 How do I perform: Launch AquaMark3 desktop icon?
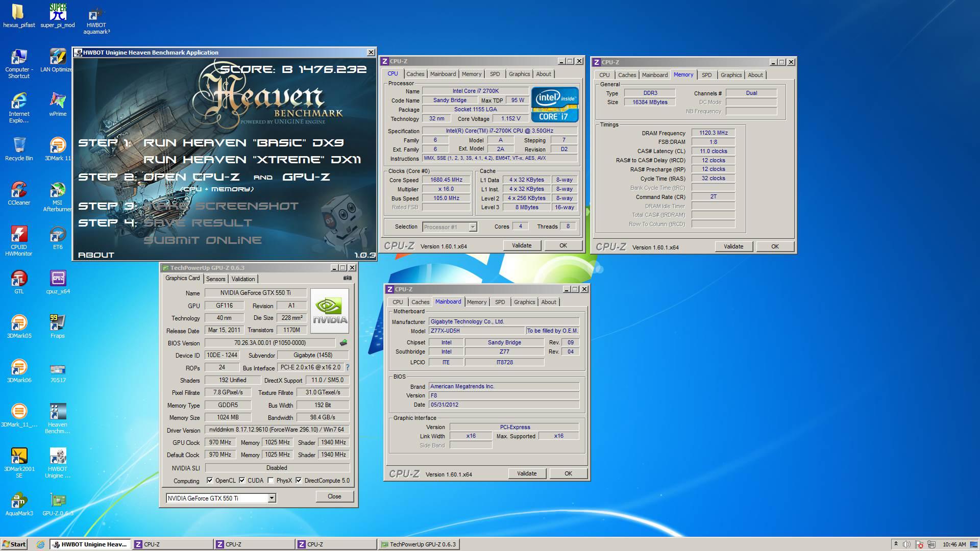click(19, 504)
